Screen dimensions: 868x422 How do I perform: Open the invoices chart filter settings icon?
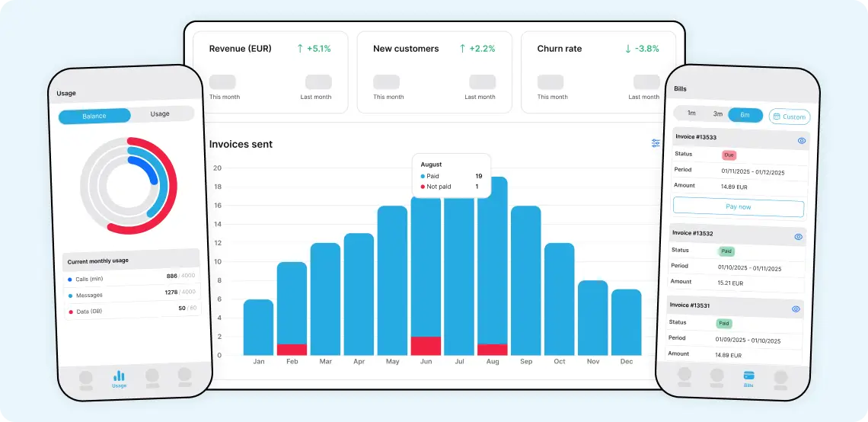tap(656, 143)
